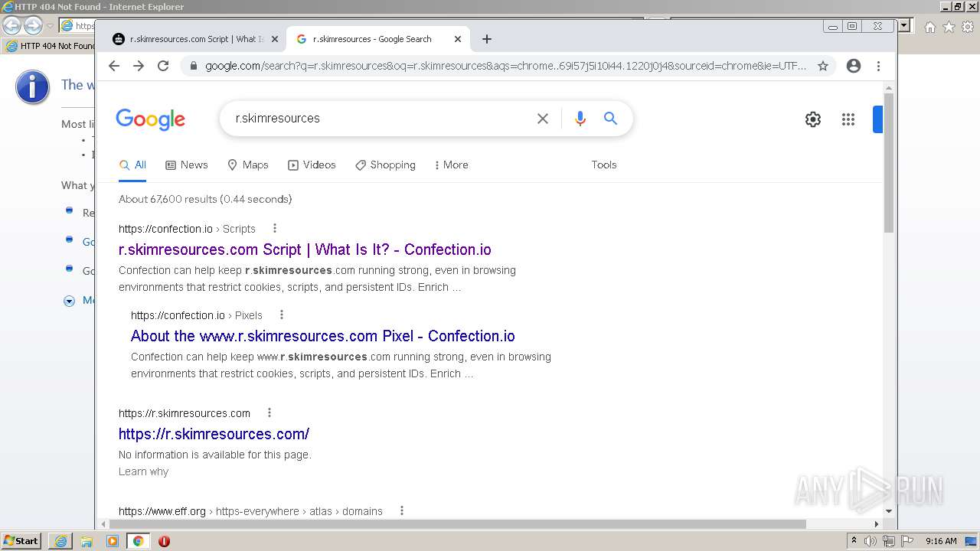Select the HTTP 404 Not Found IE tab
980x551 pixels.
(50, 46)
